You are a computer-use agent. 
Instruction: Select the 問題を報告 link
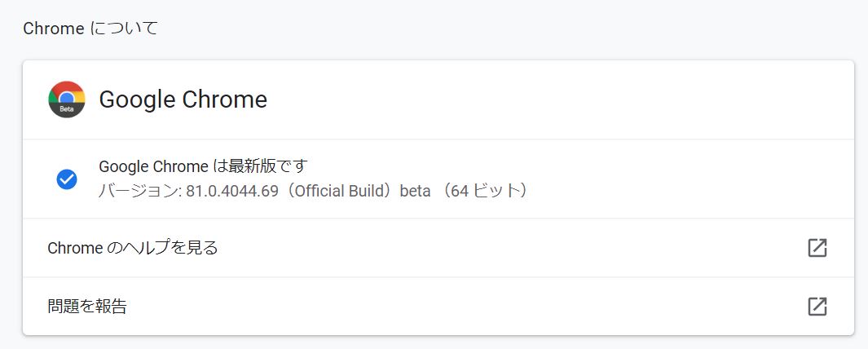87,307
